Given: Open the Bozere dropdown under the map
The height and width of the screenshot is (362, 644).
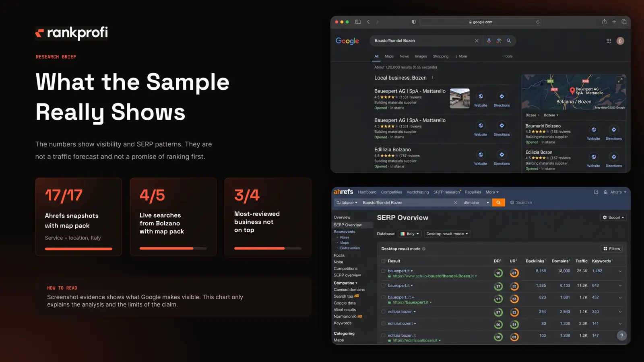Looking at the screenshot, I should click(551, 115).
